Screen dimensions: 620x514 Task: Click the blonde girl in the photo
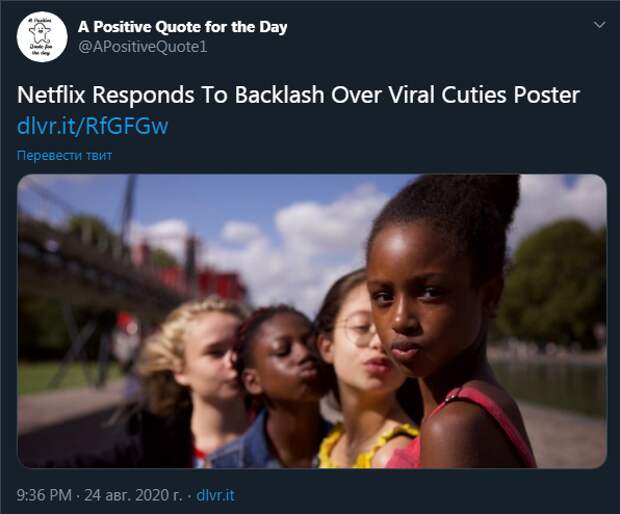pos(195,370)
